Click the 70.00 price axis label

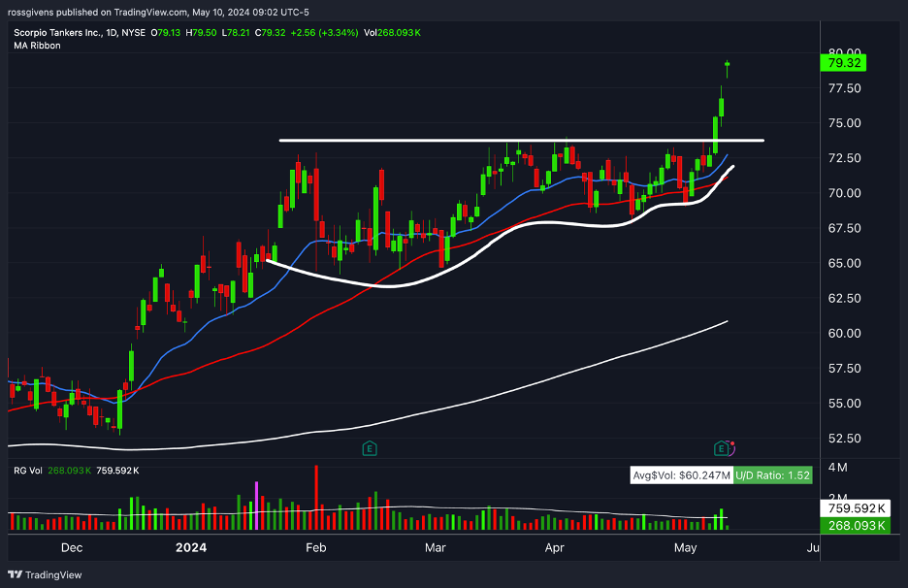[x=844, y=193]
